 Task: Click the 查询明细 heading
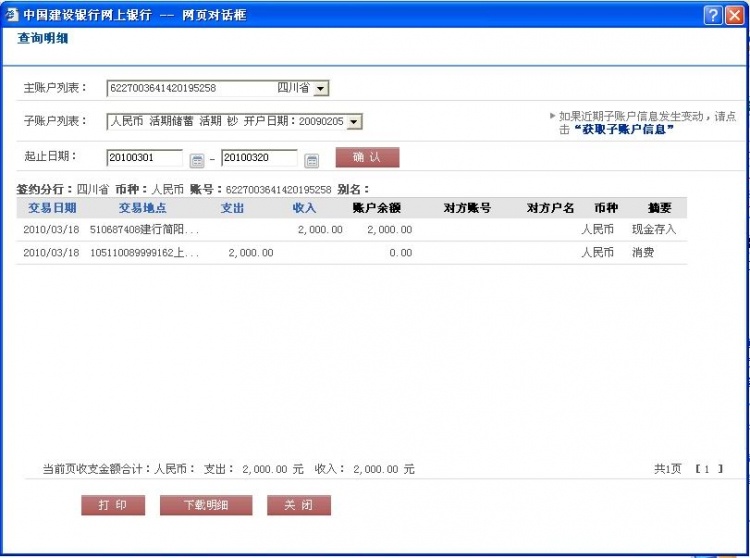point(43,38)
